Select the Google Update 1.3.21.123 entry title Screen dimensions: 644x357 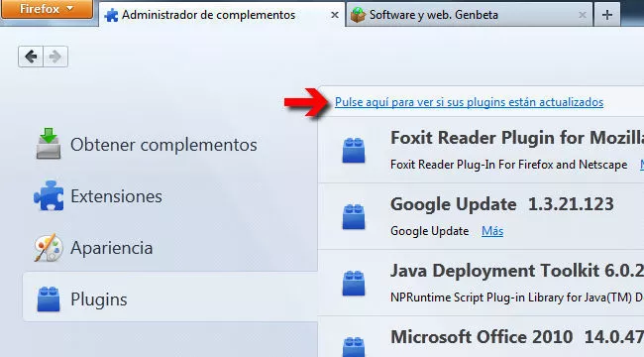coord(502,204)
